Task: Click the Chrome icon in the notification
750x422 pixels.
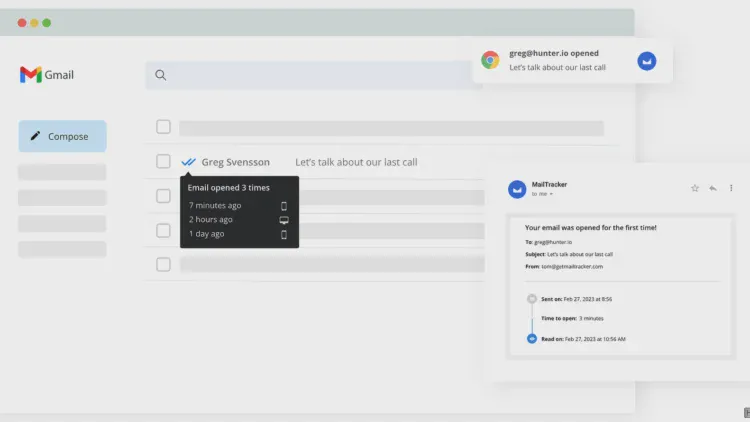Action: click(490, 60)
